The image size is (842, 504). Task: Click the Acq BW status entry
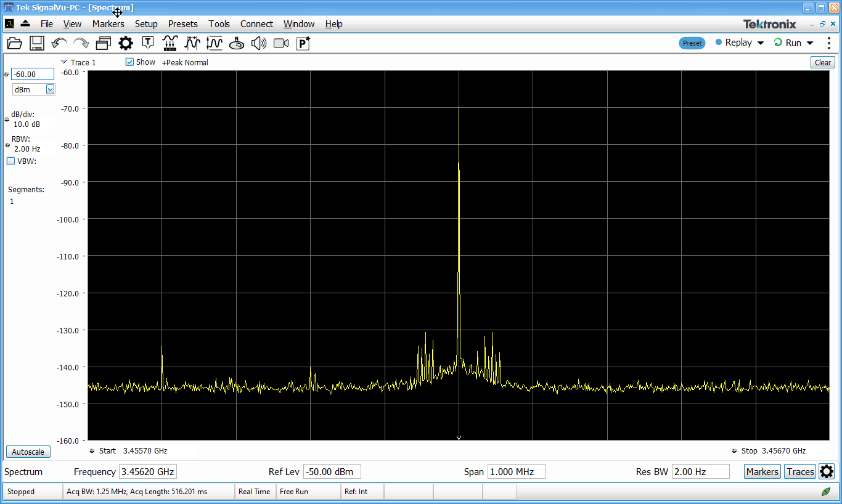pos(149,492)
